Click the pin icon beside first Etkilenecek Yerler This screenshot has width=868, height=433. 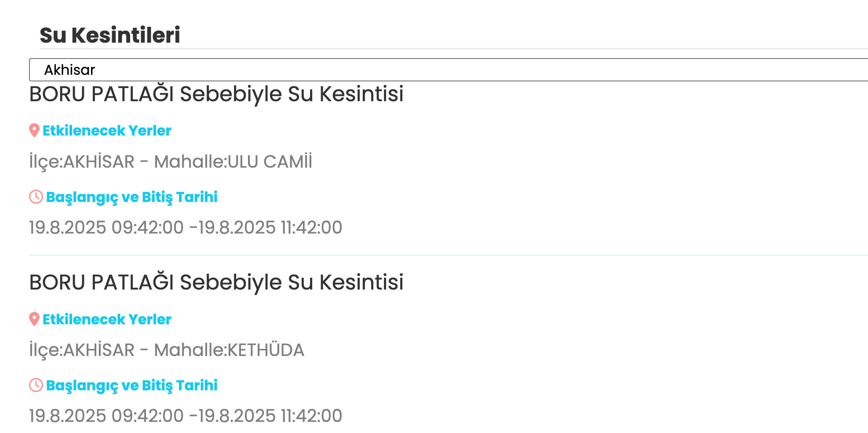pyautogui.click(x=34, y=130)
